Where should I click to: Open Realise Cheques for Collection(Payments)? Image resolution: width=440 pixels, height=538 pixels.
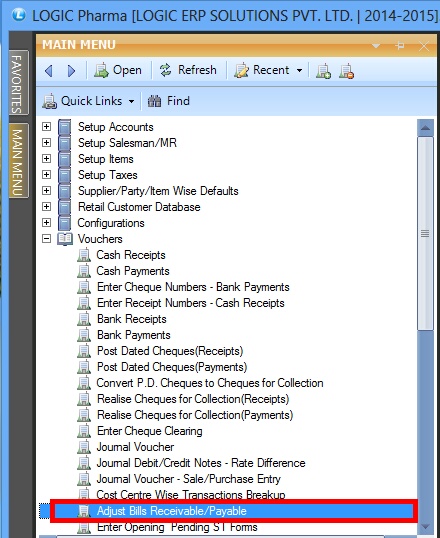tap(195, 415)
